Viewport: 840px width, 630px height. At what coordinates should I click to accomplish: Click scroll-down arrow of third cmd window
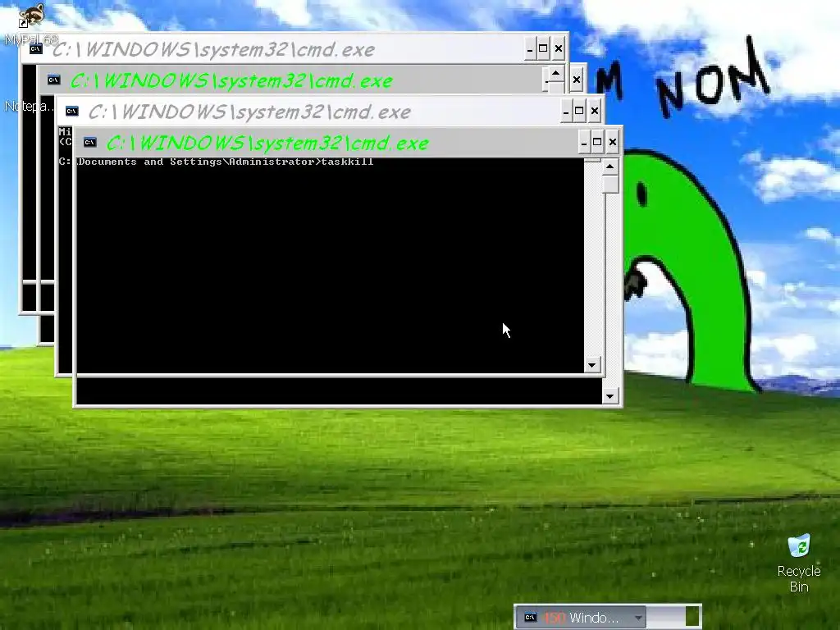point(591,365)
